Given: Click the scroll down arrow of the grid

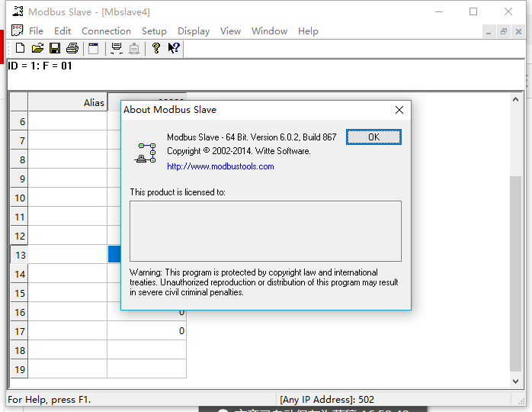Looking at the screenshot, I should [x=515, y=381].
